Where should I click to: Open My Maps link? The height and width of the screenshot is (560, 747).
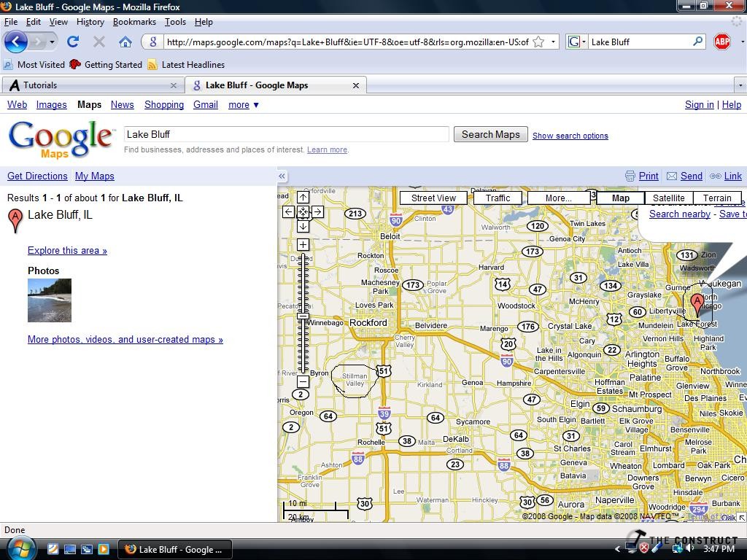[94, 176]
